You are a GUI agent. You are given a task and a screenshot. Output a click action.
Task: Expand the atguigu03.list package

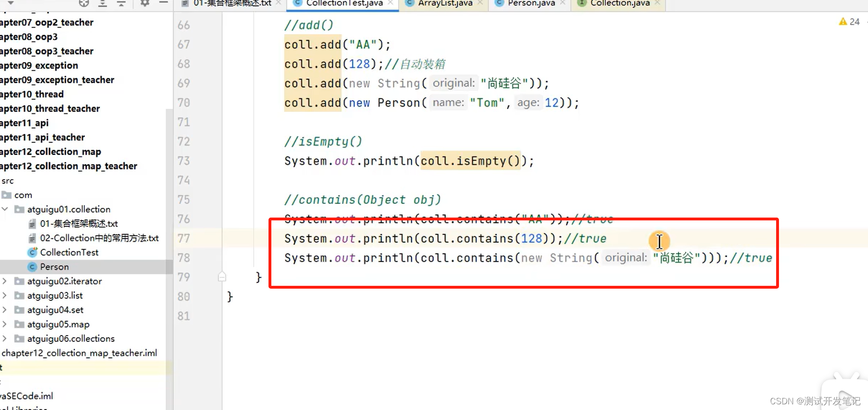click(5, 295)
